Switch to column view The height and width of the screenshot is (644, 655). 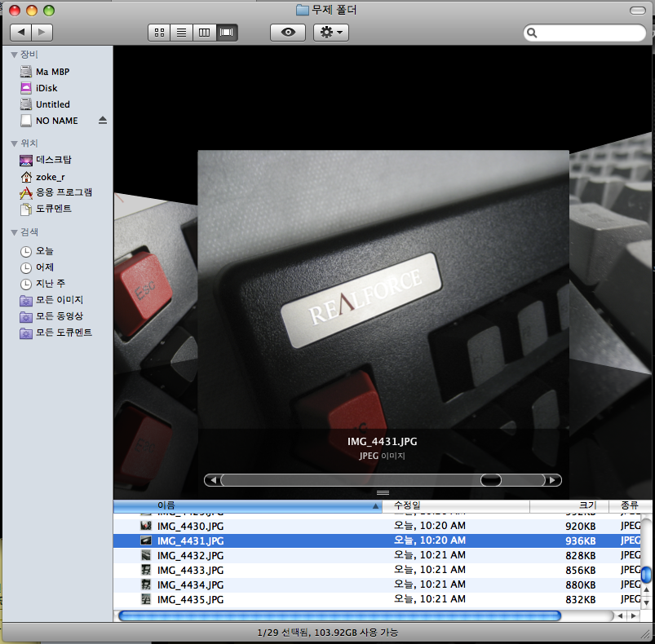click(x=204, y=33)
